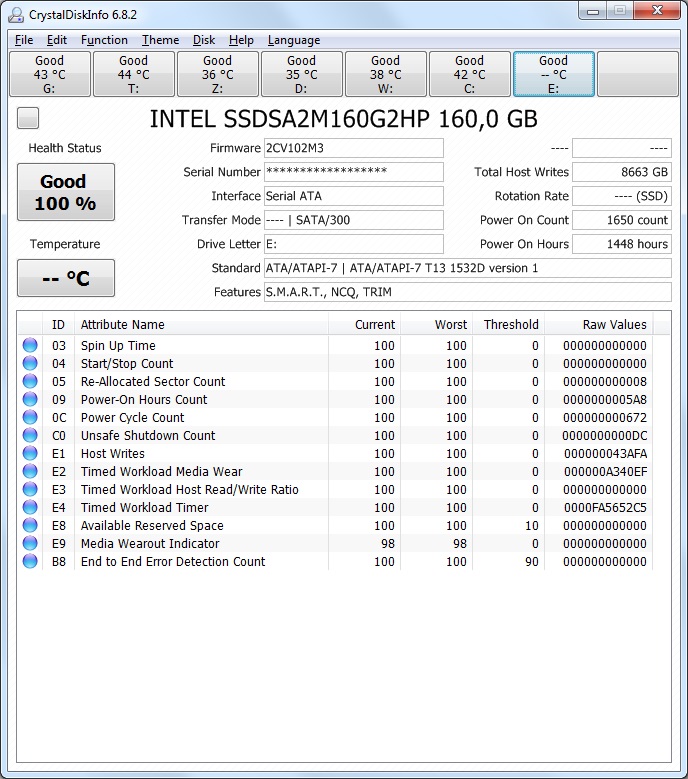Click the Transfer Mode SATA/300 field
The height and width of the screenshot is (779, 688).
[354, 220]
